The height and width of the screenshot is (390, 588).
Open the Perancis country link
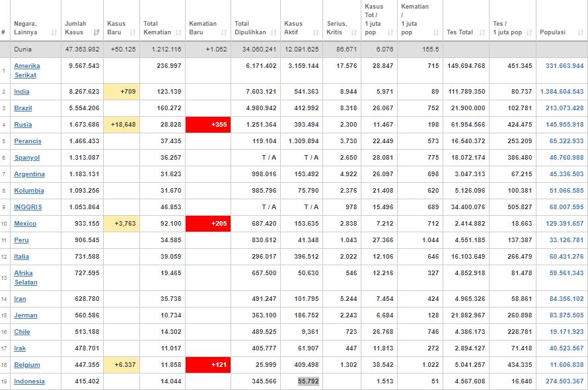[x=27, y=141]
